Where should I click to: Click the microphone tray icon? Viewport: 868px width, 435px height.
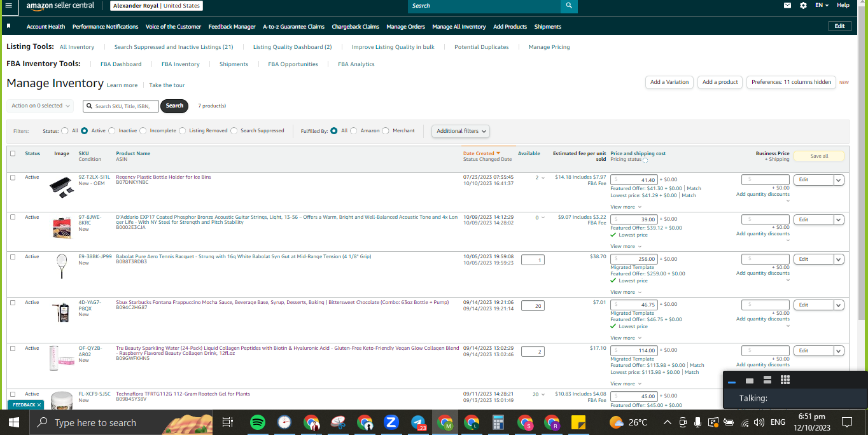click(x=698, y=422)
